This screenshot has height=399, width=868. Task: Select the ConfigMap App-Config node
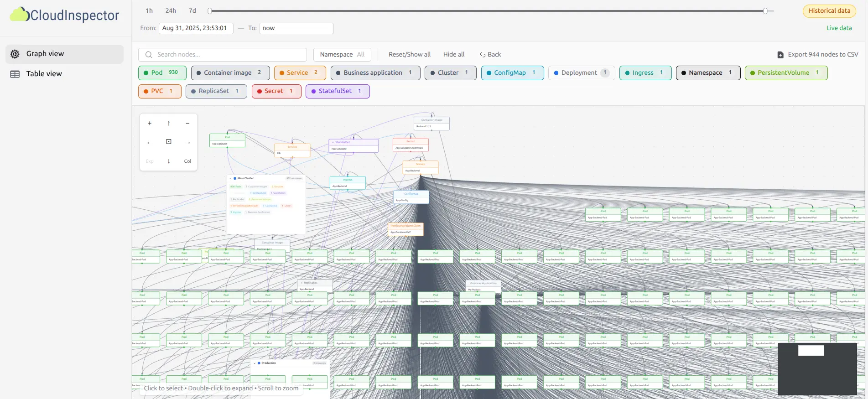click(x=411, y=197)
